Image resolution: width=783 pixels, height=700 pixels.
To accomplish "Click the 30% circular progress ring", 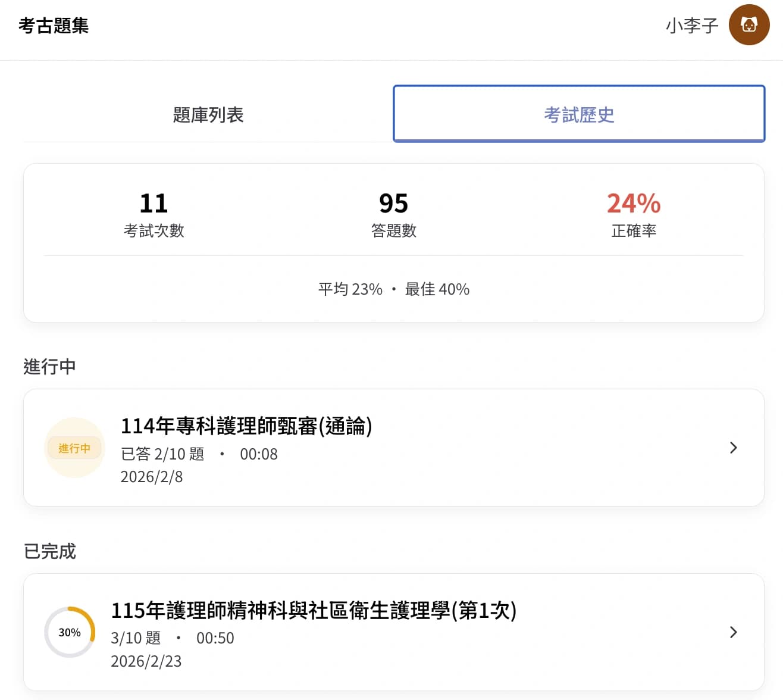I will point(70,632).
